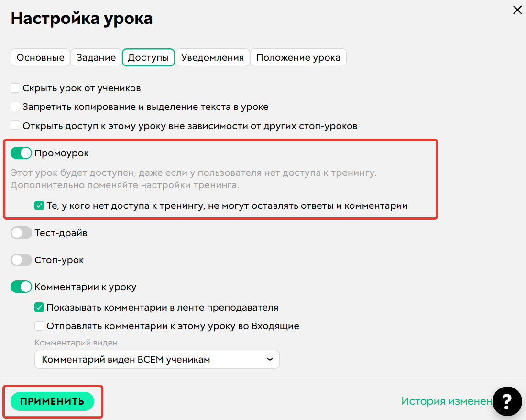
Task: Uncheck Показывать комментарии в ленте преподавателя
Action: click(x=39, y=307)
